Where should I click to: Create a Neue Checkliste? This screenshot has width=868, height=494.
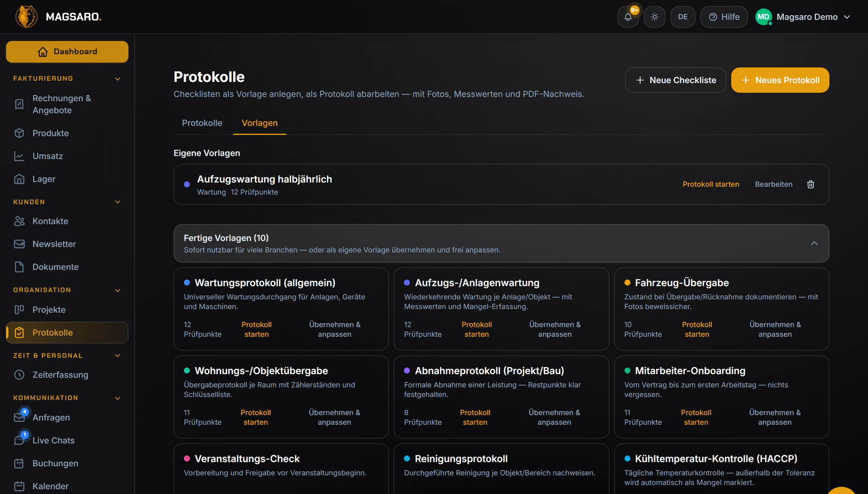675,80
